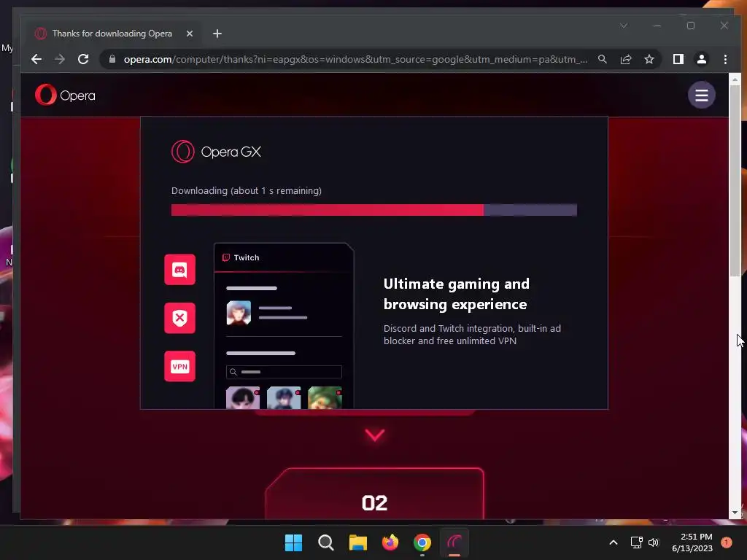Click the browser back arrow

click(36, 59)
